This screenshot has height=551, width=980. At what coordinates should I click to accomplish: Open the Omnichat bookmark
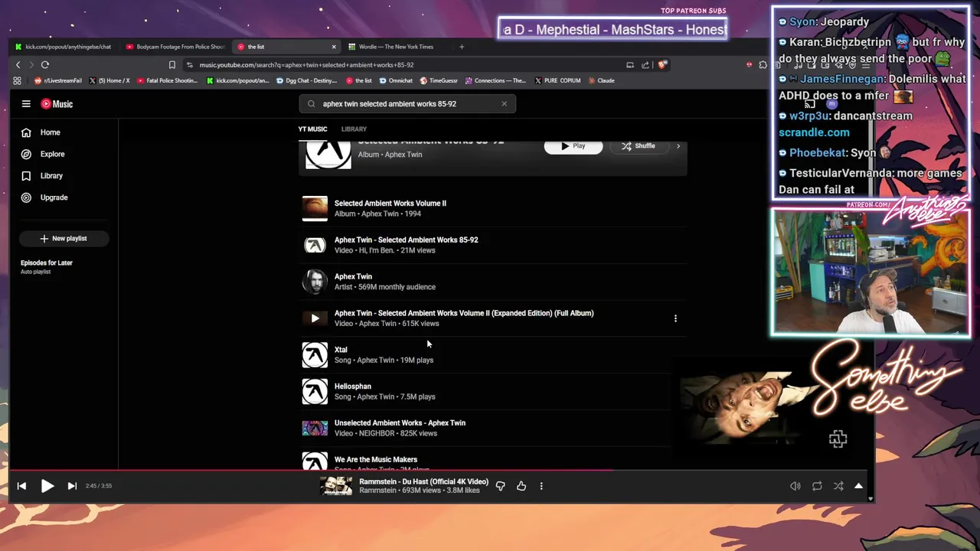396,80
